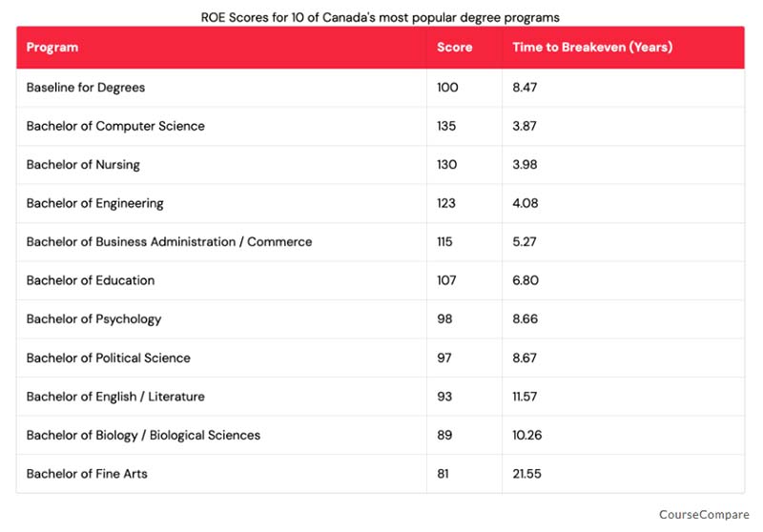Click the Bachelor of Education row

(x=91, y=280)
